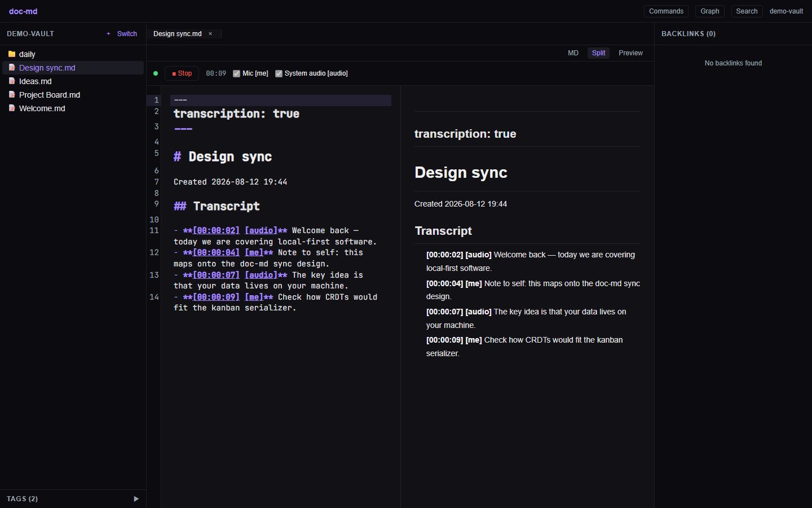Click the daily folder icon

pyautogui.click(x=12, y=54)
